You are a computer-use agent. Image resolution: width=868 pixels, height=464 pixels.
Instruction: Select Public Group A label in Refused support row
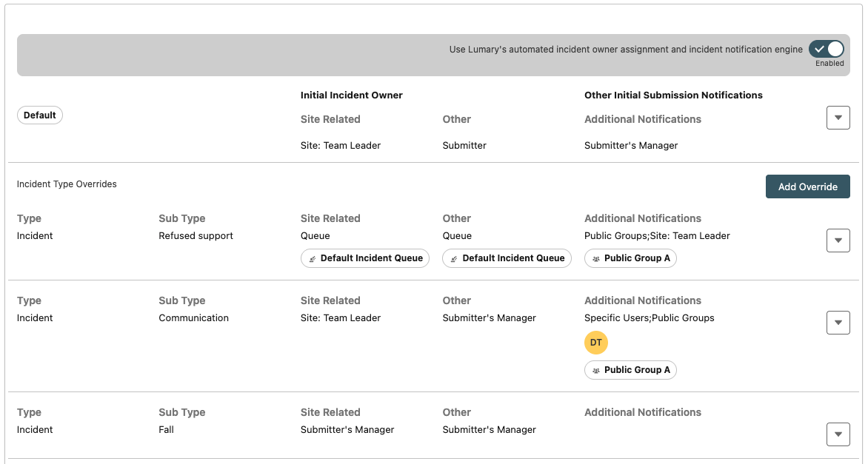[637, 258]
